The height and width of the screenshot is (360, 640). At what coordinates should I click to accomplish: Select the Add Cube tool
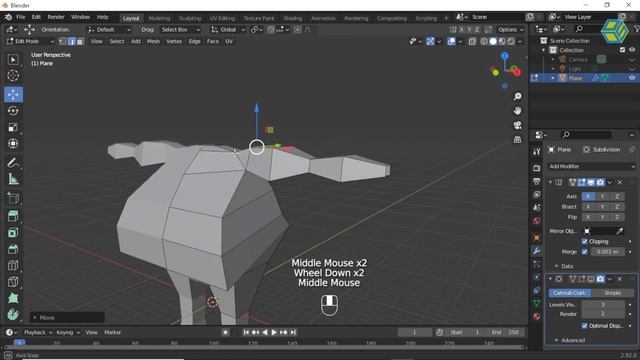click(13, 198)
